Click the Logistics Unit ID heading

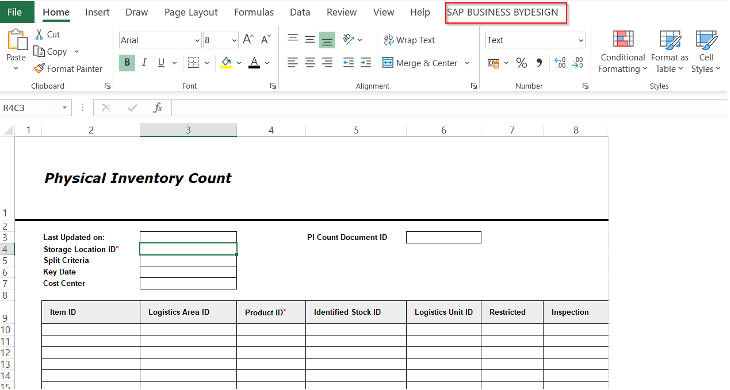(444, 312)
